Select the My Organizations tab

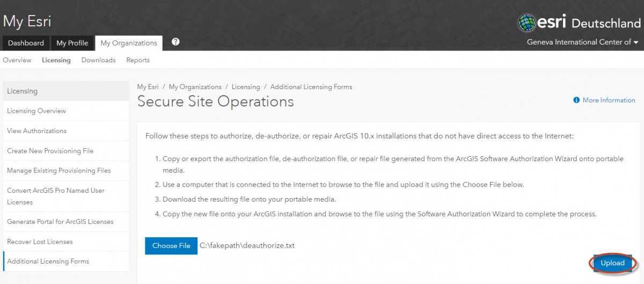click(129, 43)
